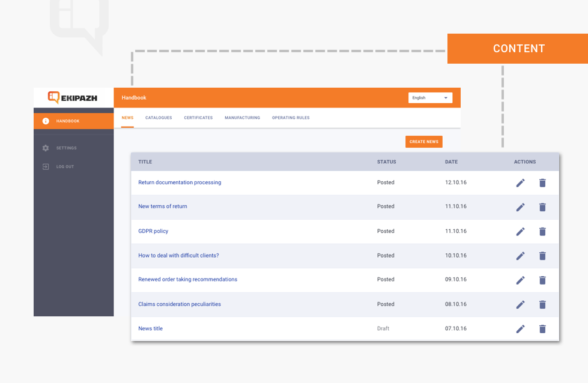
Task: Trash the 'Claims consideration peculiarities' news
Action: (542, 304)
